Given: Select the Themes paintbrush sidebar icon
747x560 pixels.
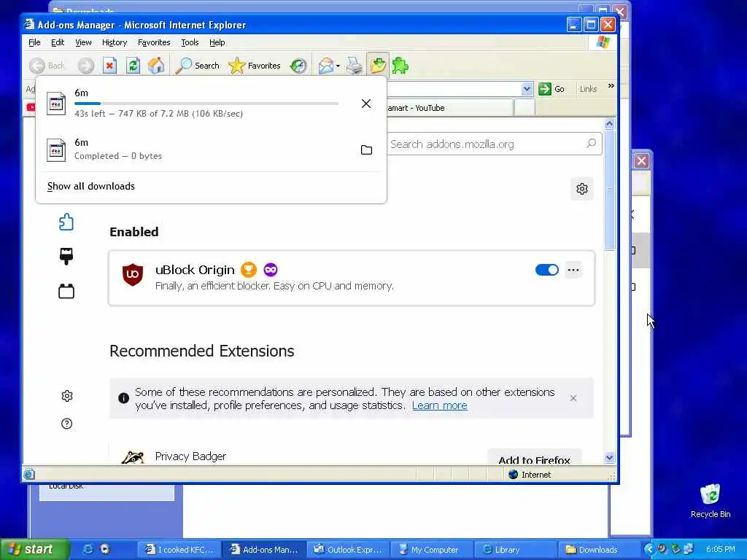Looking at the screenshot, I should click(x=66, y=256).
